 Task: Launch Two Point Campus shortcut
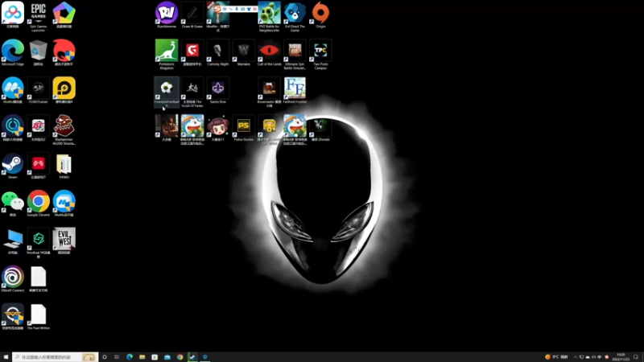coord(320,54)
